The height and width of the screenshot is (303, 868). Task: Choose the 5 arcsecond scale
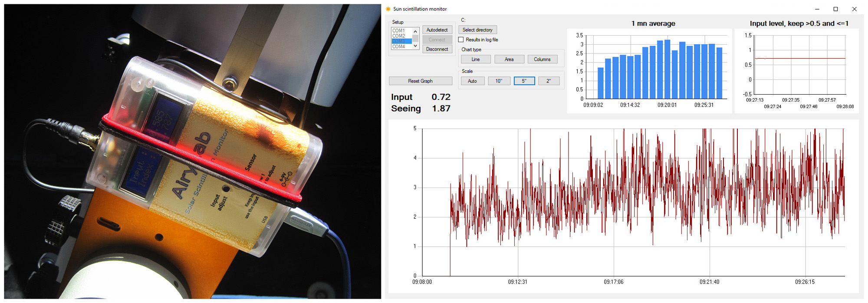(x=524, y=81)
